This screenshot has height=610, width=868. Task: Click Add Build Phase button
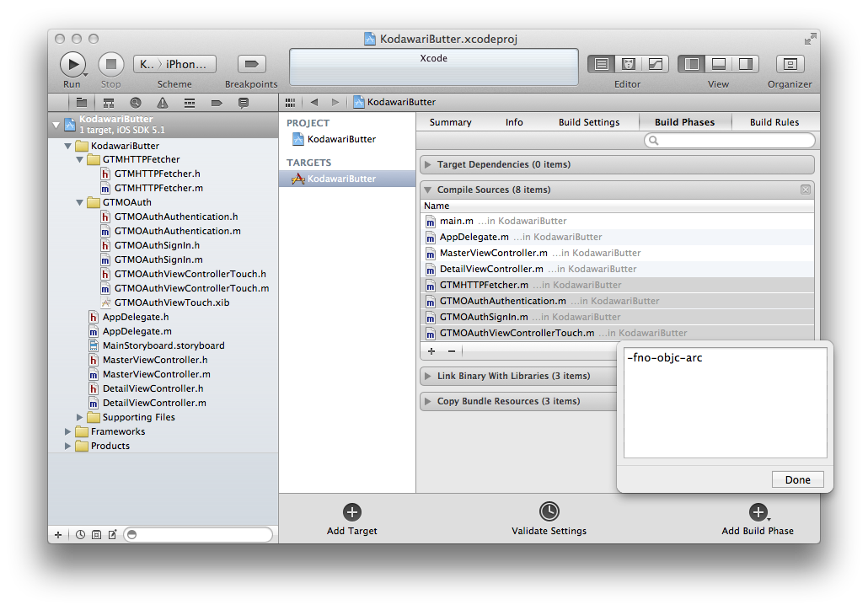[x=758, y=520]
